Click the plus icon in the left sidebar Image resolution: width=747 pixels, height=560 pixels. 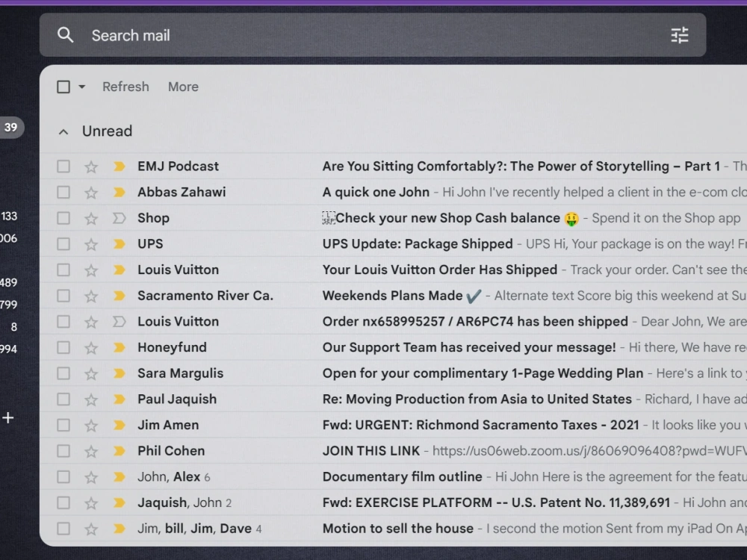8,418
